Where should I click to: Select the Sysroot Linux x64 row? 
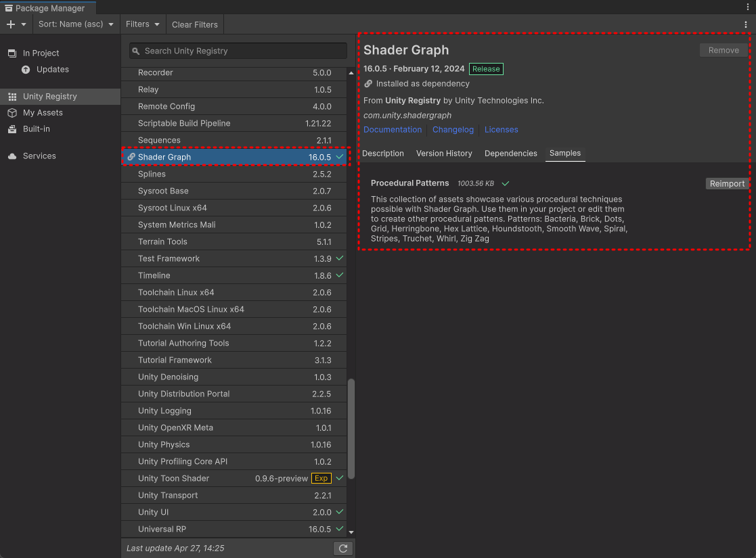tap(234, 208)
